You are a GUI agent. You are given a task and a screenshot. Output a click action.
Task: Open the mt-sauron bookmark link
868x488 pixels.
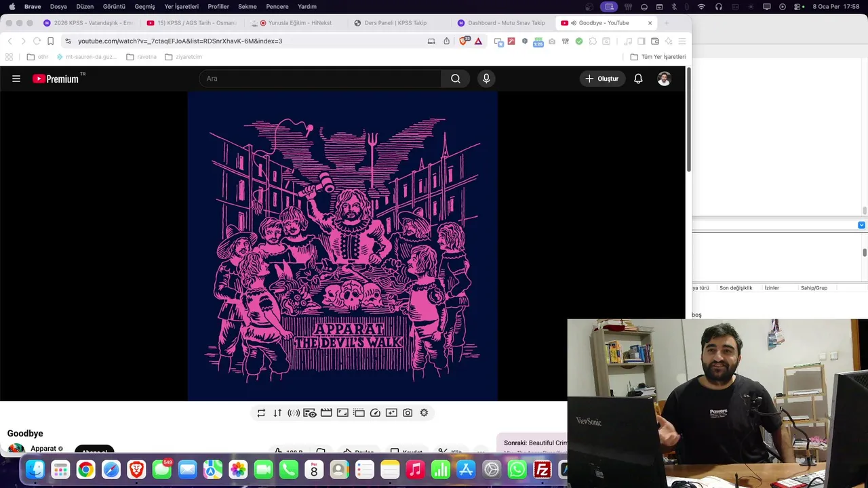pos(86,57)
